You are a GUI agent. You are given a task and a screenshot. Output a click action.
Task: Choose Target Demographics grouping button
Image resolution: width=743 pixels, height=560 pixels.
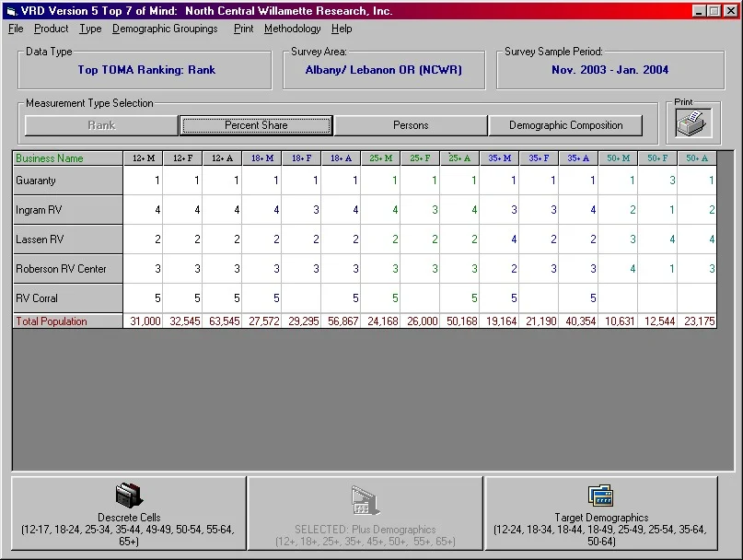pos(601,514)
